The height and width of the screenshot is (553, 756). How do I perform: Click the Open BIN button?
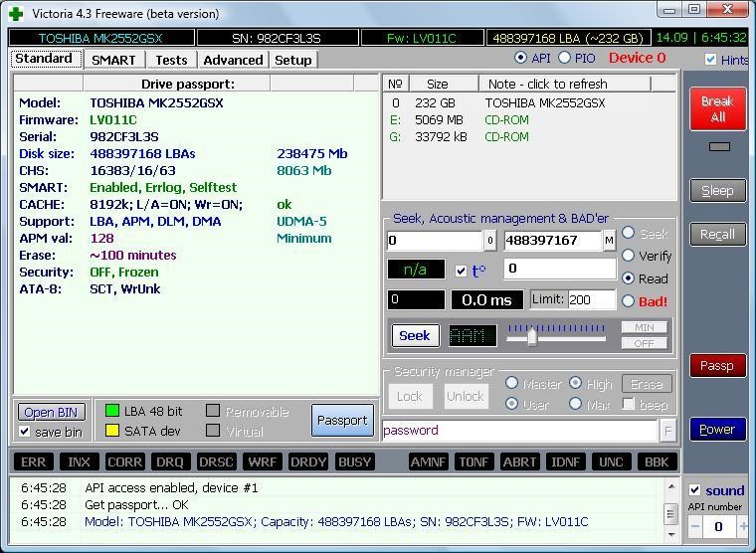pyautogui.click(x=51, y=412)
